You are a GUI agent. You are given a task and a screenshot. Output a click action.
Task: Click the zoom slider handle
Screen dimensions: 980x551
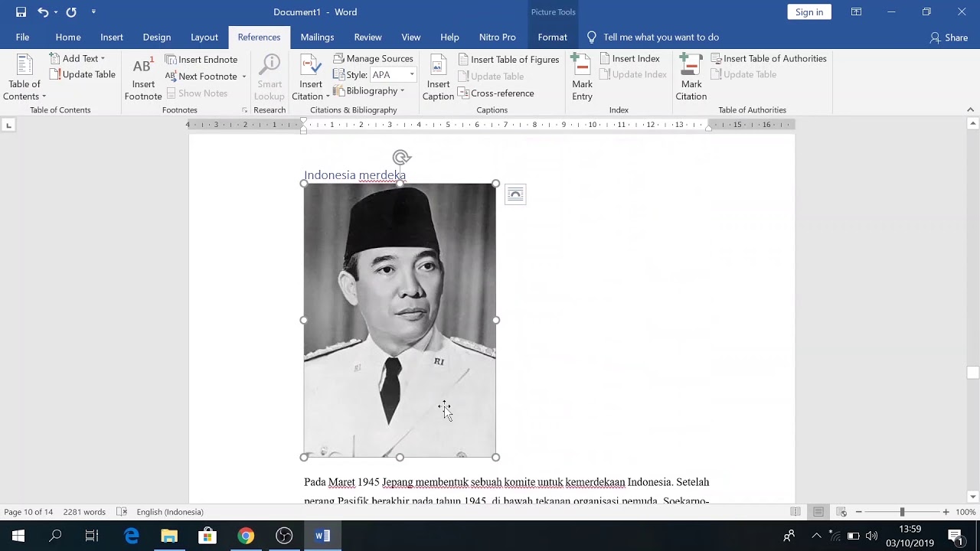click(902, 512)
